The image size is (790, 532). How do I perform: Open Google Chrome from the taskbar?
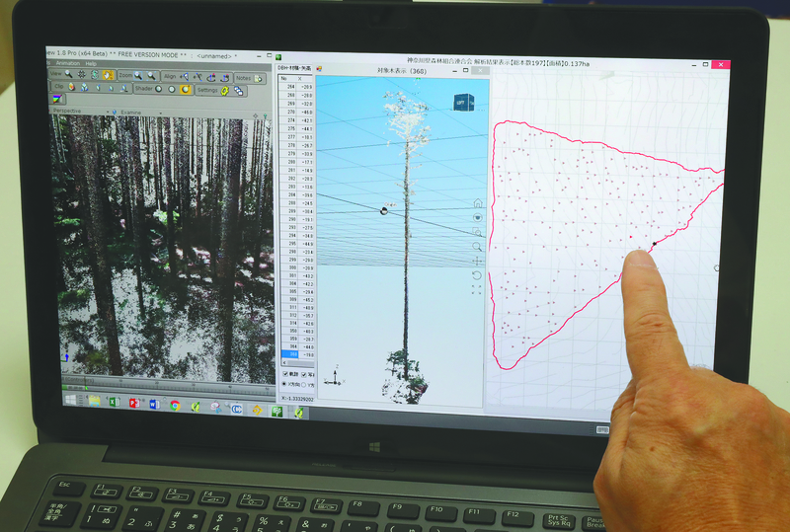coord(175,404)
